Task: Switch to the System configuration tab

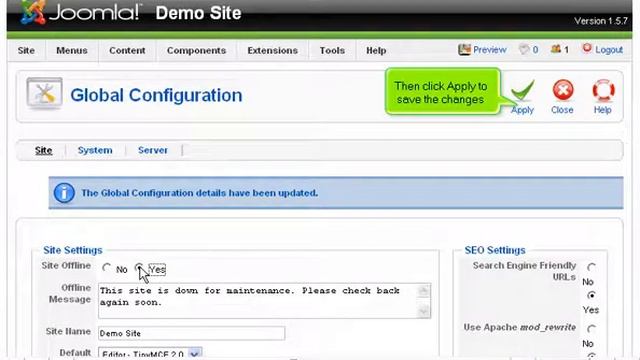Action: 95,150
